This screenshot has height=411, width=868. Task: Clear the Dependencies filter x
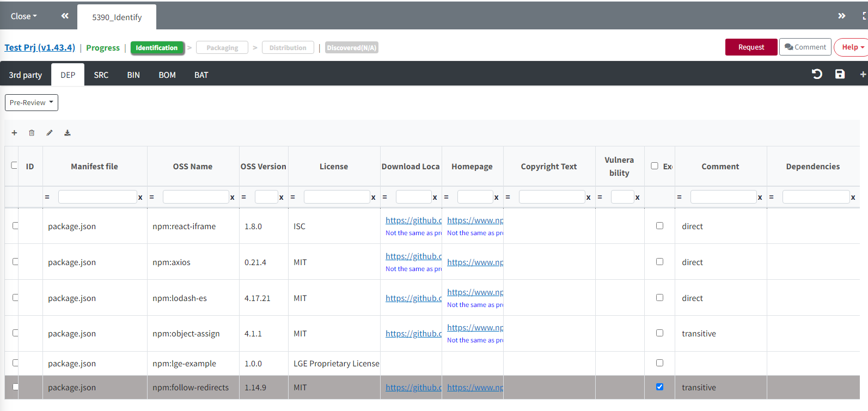point(853,197)
